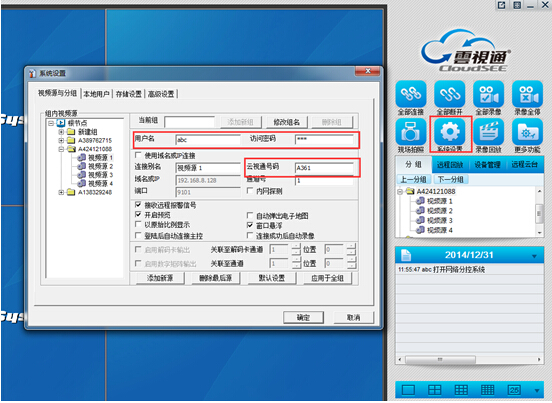Image resolution: width=552 pixels, height=403 pixels.
Task: Enable 连接成功后自动录像 checkbox
Action: point(250,235)
